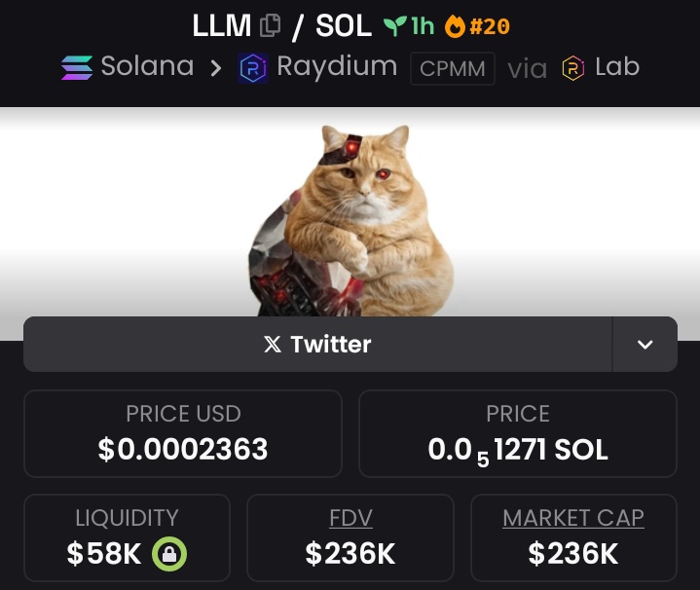
Task: Select the Raydium DEX breadcrumb
Action: pos(317,68)
